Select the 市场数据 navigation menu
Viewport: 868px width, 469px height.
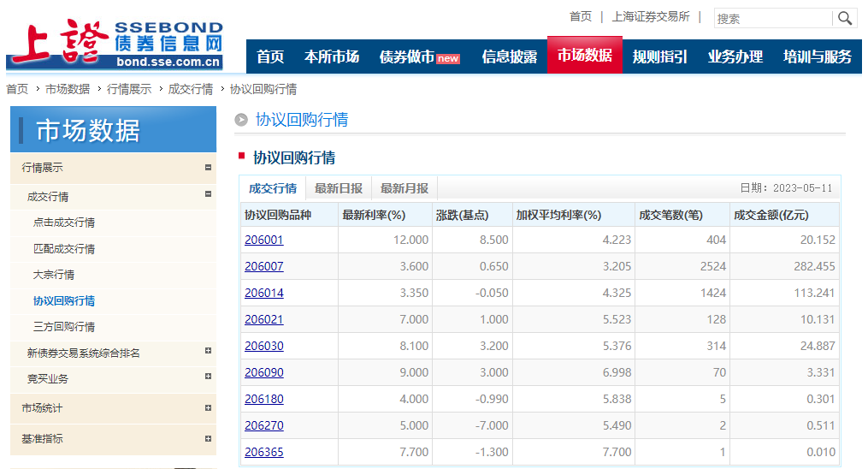click(585, 55)
